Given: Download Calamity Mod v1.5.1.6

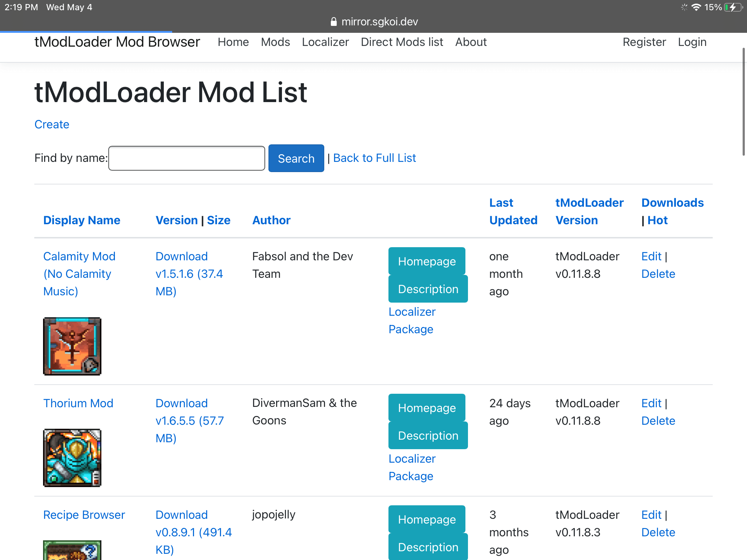Looking at the screenshot, I should [x=189, y=274].
